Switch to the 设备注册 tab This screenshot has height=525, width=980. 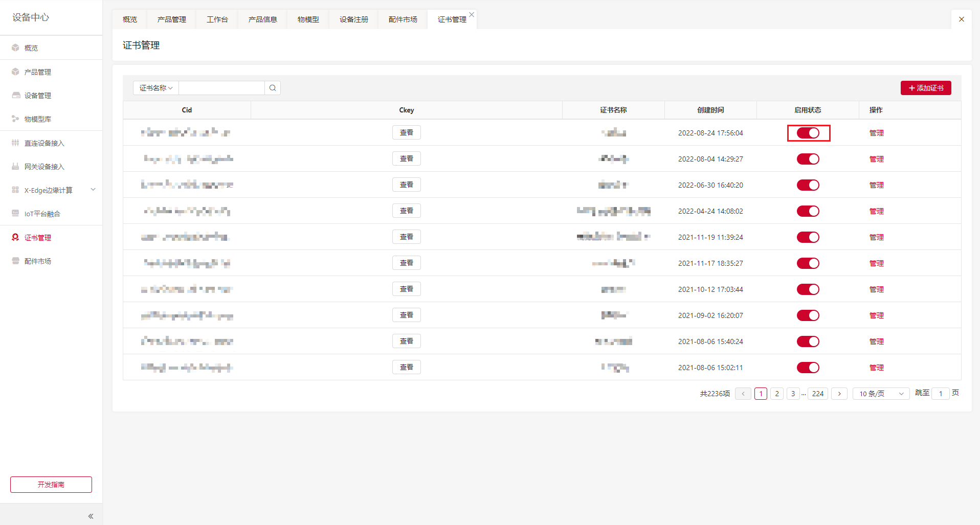353,19
